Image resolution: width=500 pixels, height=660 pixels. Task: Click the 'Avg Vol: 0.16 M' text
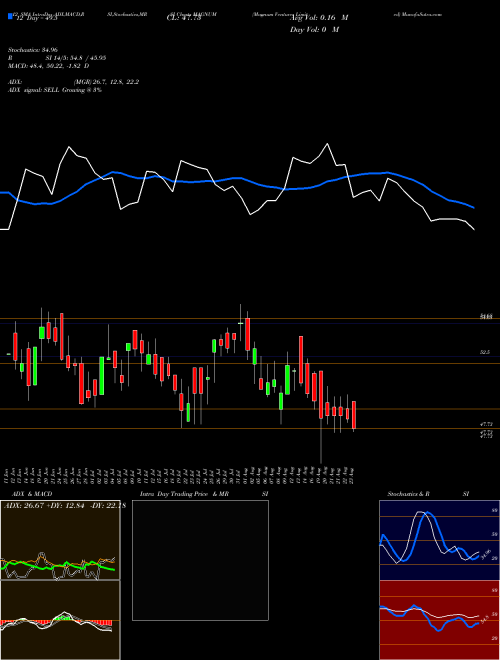tap(319, 18)
